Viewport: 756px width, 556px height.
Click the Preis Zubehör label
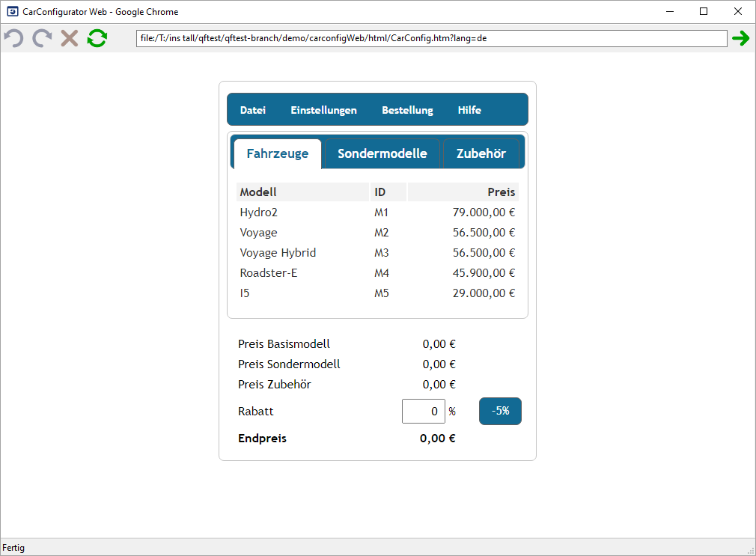click(x=275, y=385)
